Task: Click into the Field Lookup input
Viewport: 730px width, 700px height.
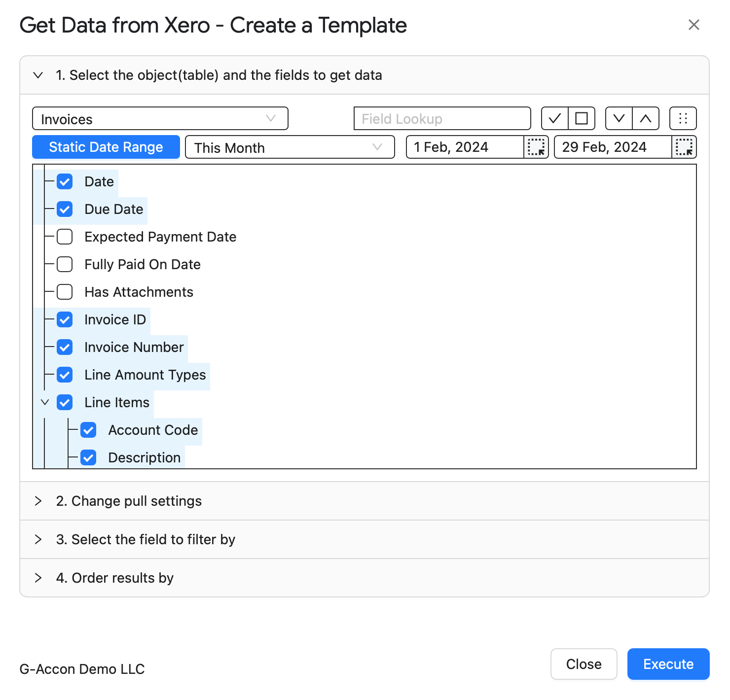Action: 442,119
